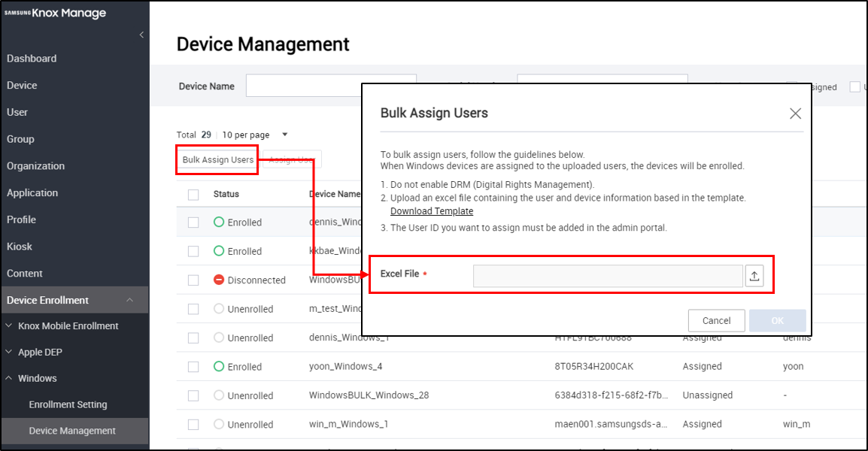Image resolution: width=868 pixels, height=451 pixels.
Task: Collapse the sidebar with the arrow icon
Action: tap(141, 35)
